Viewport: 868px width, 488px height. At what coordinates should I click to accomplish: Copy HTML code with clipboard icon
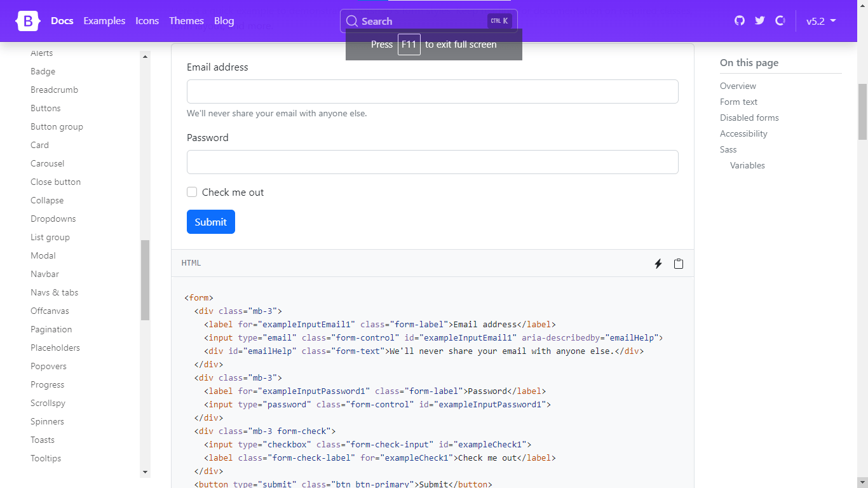pyautogui.click(x=679, y=264)
